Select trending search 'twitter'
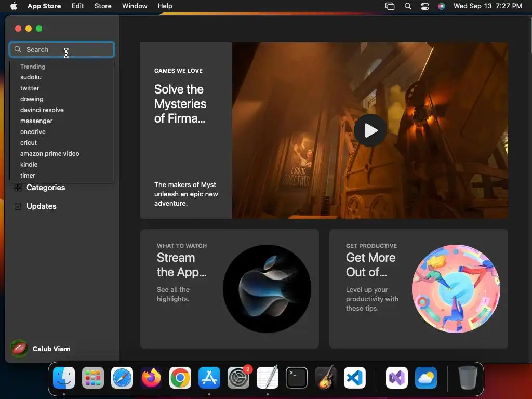This screenshot has height=399, width=532. 30,88
